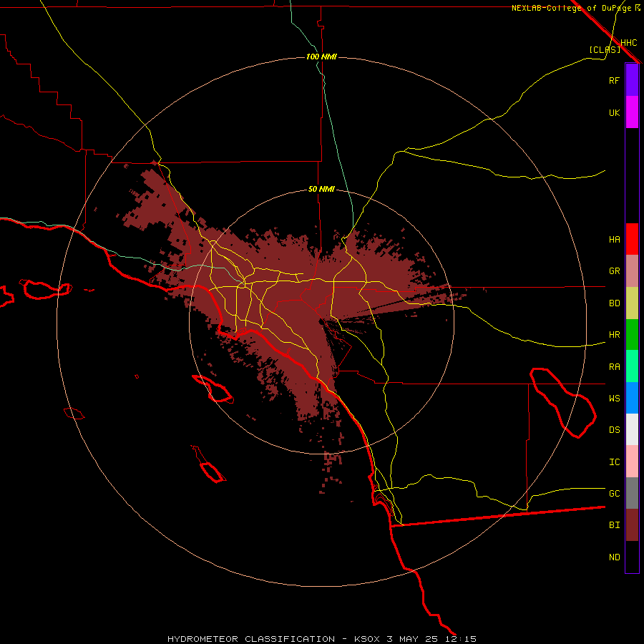
Task: Click the BI legend label
Action: (x=614, y=525)
